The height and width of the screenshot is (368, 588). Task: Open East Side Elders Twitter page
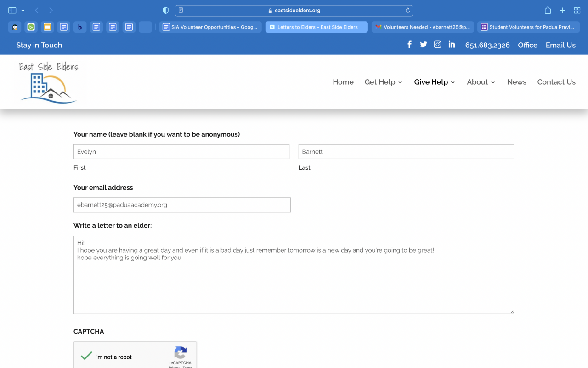click(424, 45)
